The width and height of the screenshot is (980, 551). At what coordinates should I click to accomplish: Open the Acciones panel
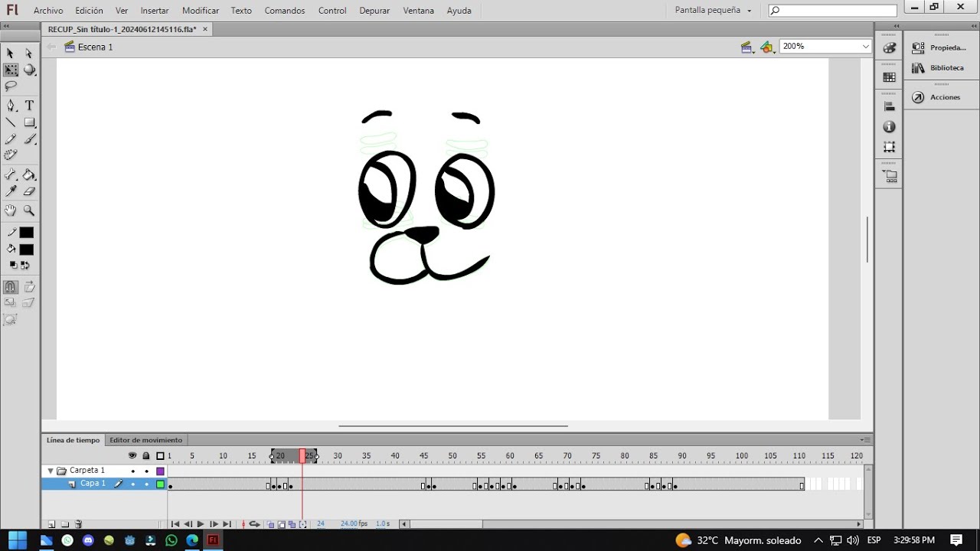[936, 97]
